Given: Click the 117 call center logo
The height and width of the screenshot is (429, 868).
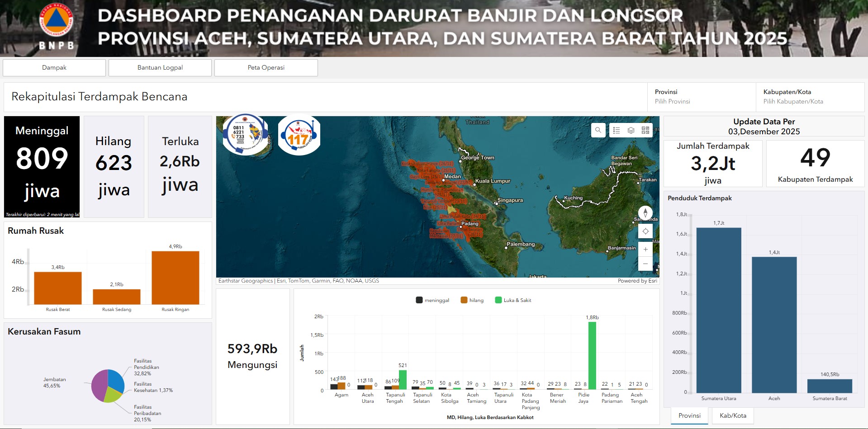Looking at the screenshot, I should point(299,135).
